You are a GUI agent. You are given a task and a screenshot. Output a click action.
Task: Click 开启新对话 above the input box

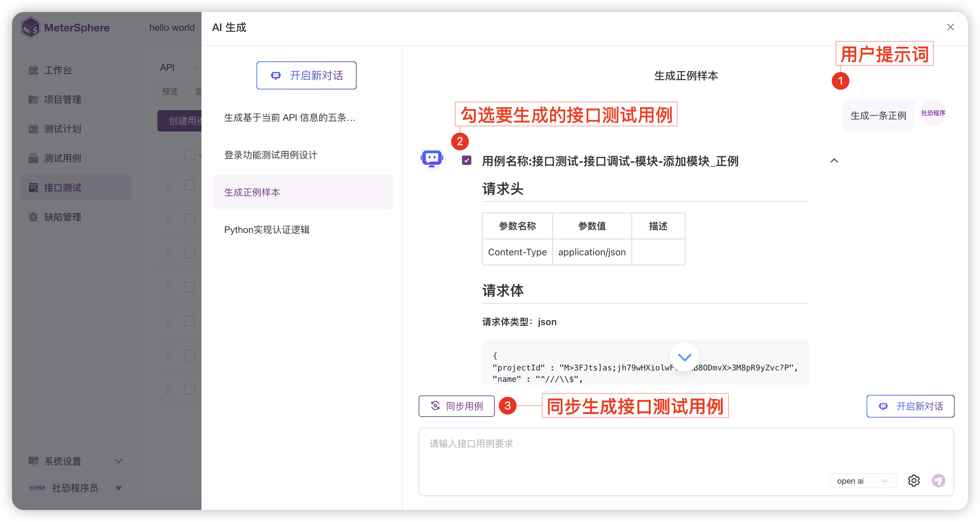point(910,406)
